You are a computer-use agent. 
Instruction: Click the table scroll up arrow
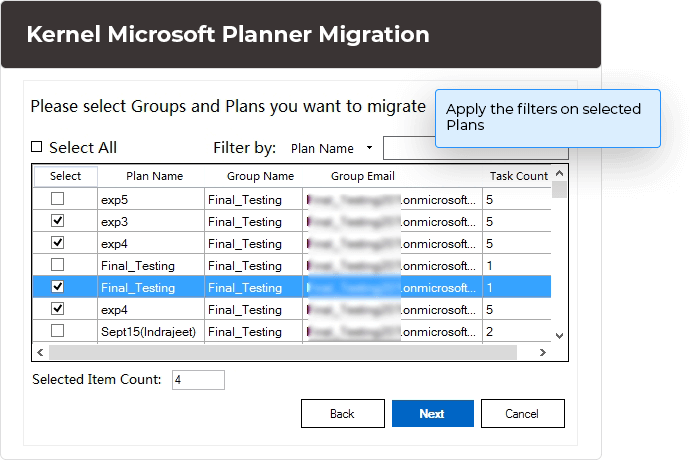pyautogui.click(x=559, y=173)
